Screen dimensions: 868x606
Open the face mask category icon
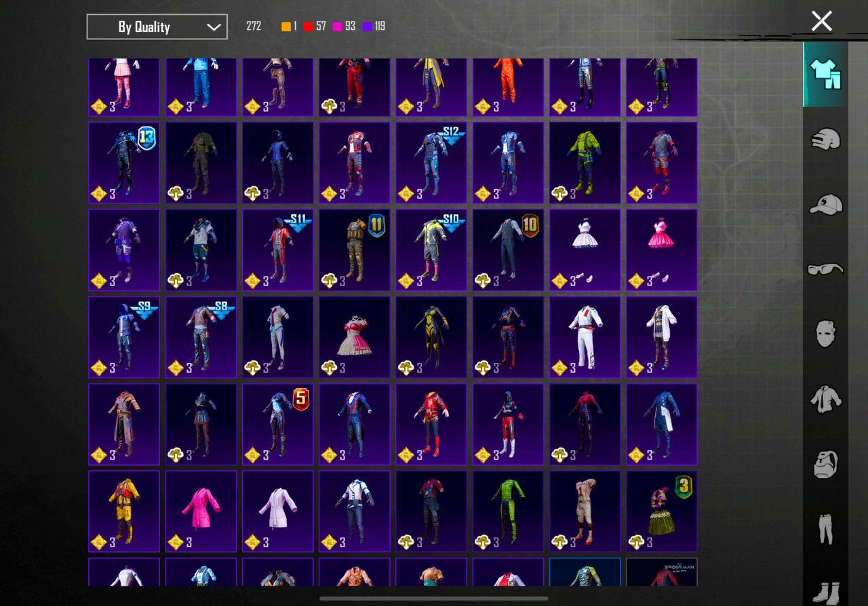click(825, 334)
